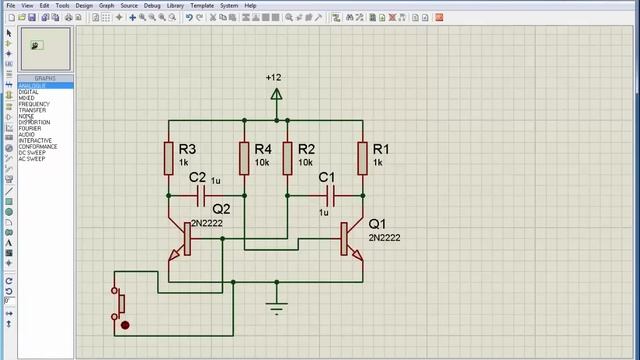Image resolution: width=640 pixels, height=360 pixels.
Task: Click the Open Design folder icon
Action: click(x=22, y=18)
